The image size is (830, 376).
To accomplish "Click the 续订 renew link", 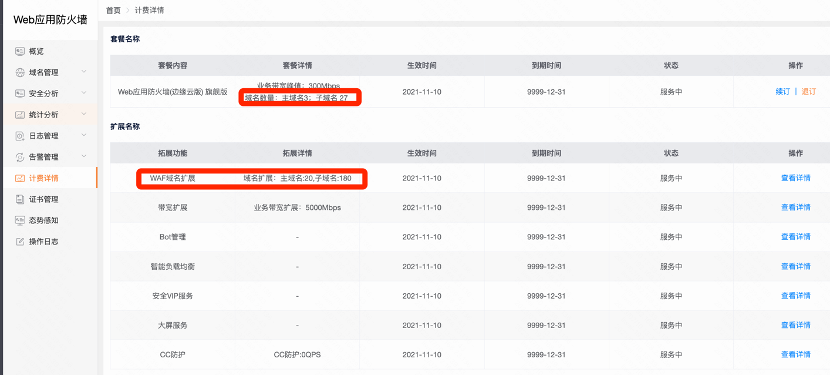I will 782,92.
